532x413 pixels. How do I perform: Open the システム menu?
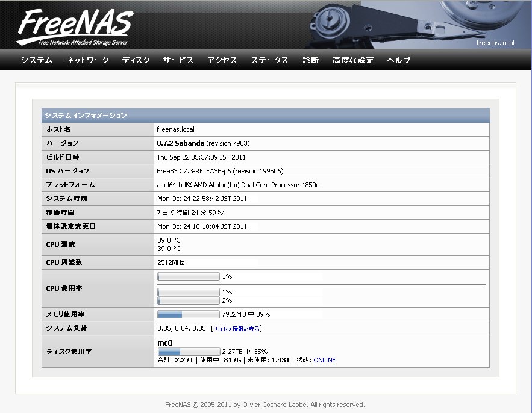pyautogui.click(x=37, y=60)
